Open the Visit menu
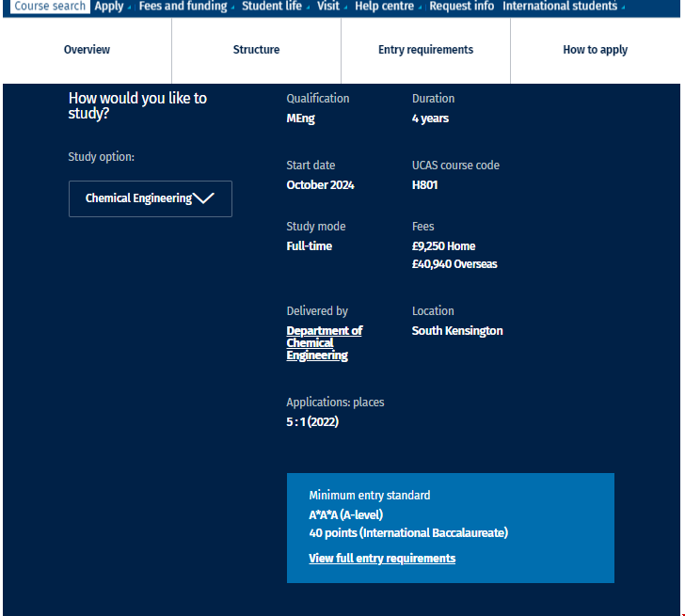This screenshot has width=685, height=616. click(327, 7)
